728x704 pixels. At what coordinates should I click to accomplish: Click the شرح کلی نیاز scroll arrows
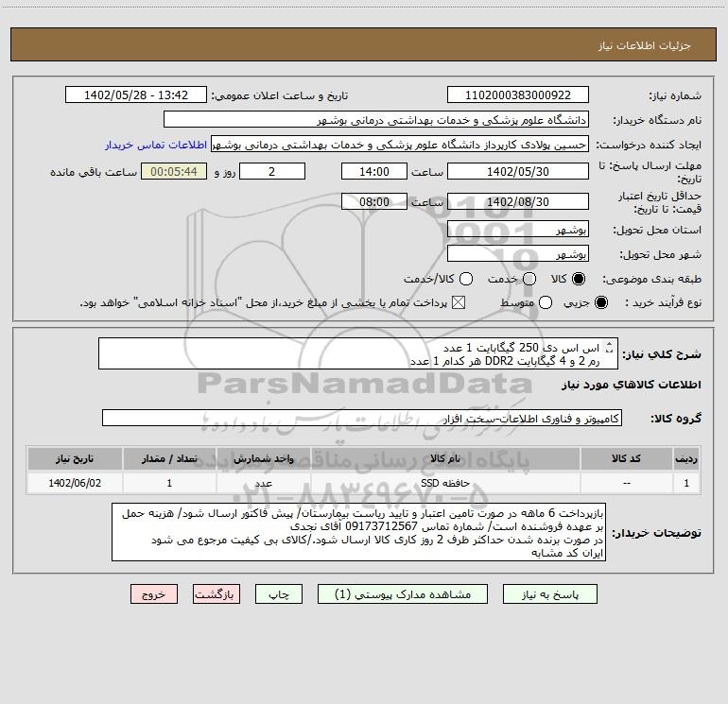[610, 347]
